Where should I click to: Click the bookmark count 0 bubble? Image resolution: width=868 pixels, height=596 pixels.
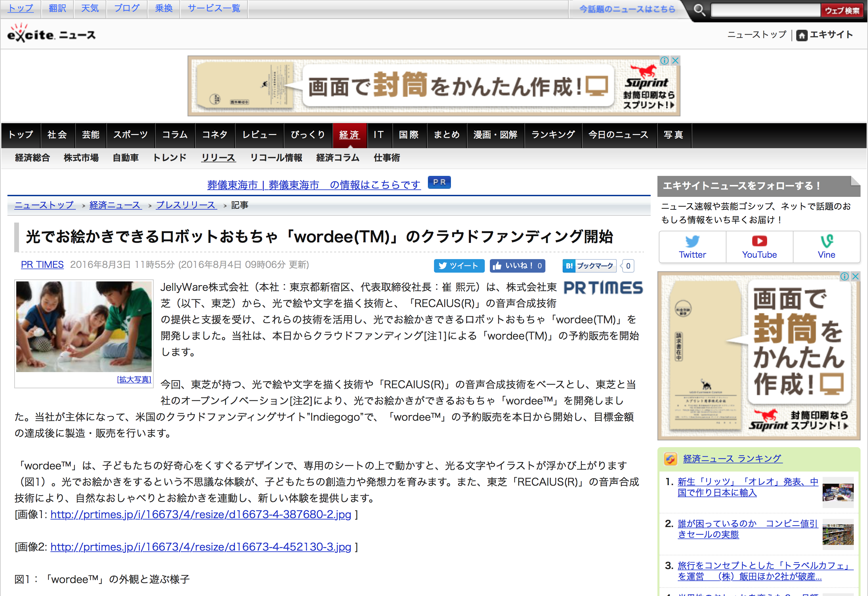pos(628,266)
